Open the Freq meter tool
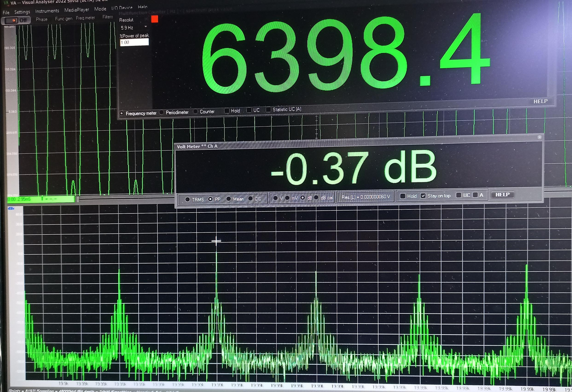 click(x=85, y=18)
